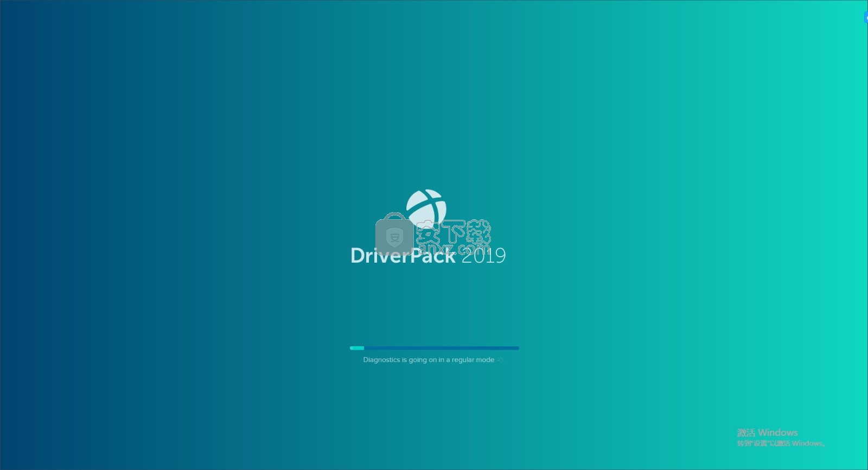Click the DriverPack round logo icon
The width and height of the screenshot is (868, 470).
pos(426,209)
